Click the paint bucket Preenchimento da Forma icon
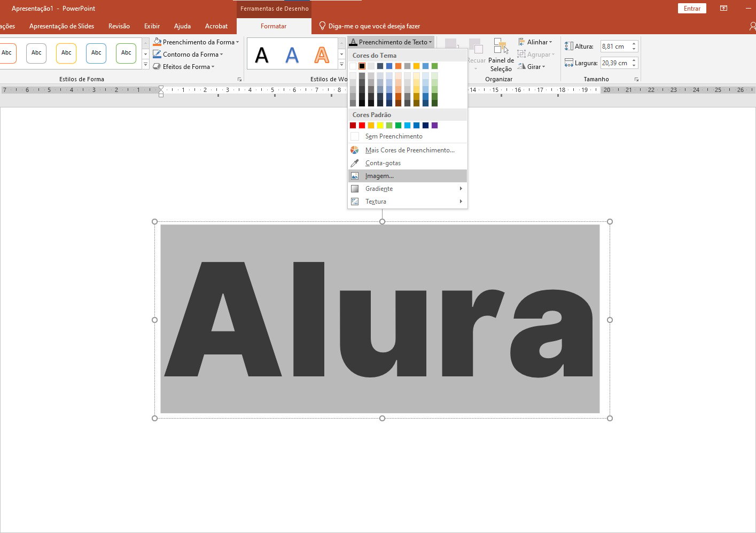This screenshot has width=756, height=533. tap(157, 42)
